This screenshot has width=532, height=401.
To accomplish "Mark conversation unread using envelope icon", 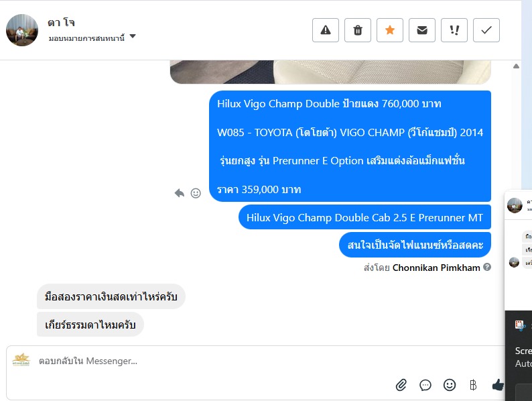I will [422, 30].
